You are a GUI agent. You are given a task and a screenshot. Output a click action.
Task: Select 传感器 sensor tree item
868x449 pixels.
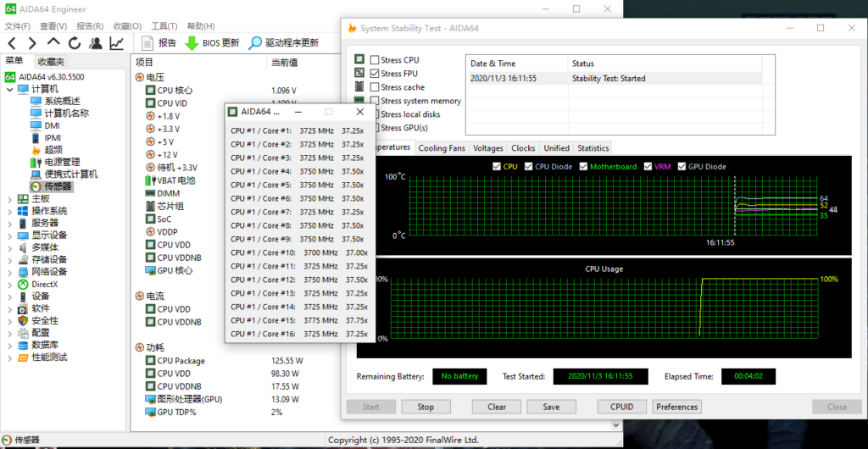[51, 187]
